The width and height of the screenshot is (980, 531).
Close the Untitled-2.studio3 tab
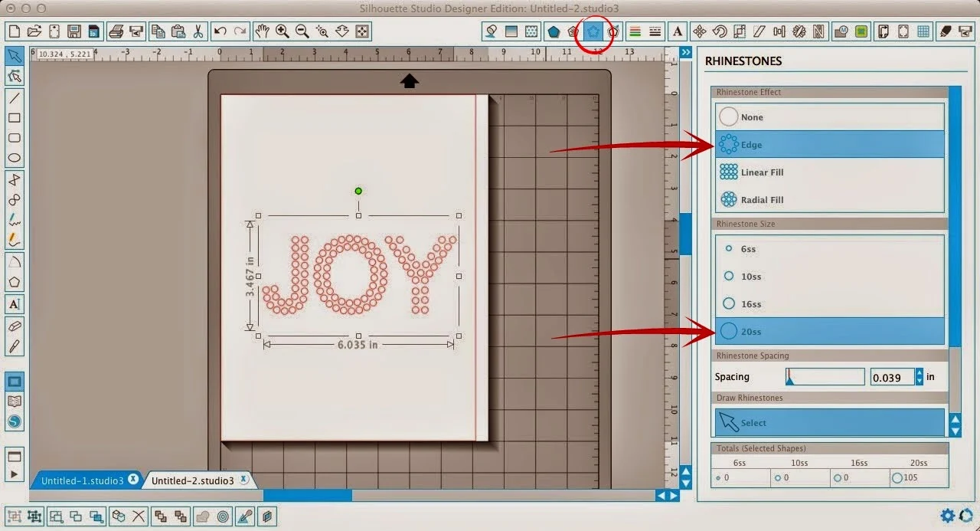pos(243,480)
